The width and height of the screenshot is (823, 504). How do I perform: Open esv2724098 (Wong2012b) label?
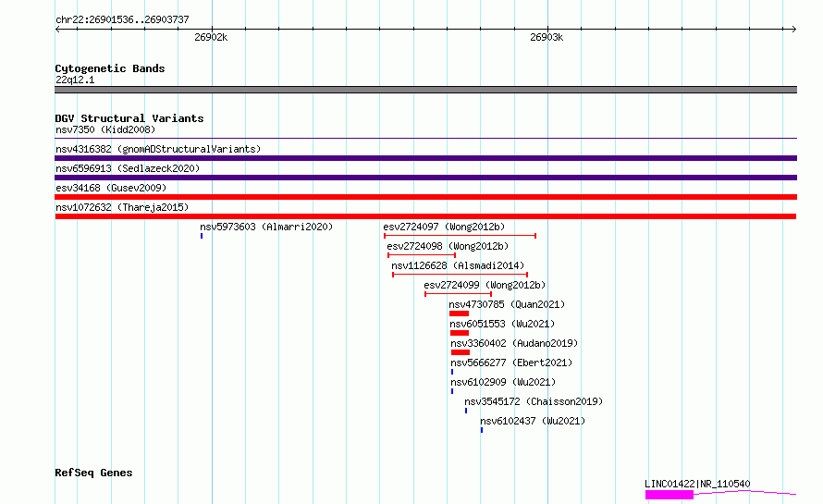(x=448, y=246)
